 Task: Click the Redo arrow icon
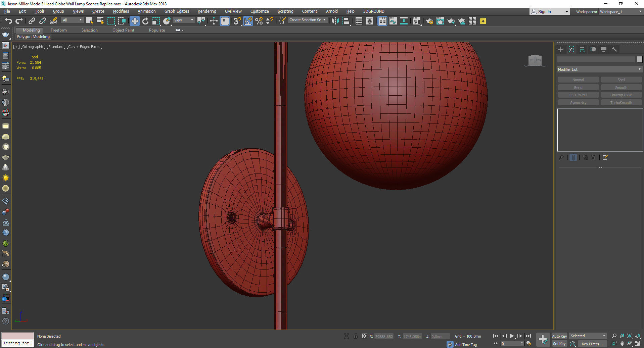19,21
